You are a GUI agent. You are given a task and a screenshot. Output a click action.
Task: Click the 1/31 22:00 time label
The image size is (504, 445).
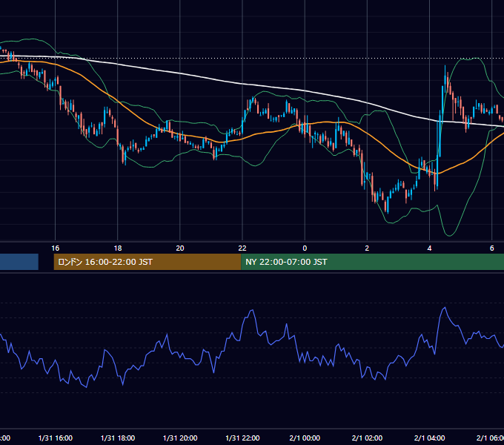[242, 438]
